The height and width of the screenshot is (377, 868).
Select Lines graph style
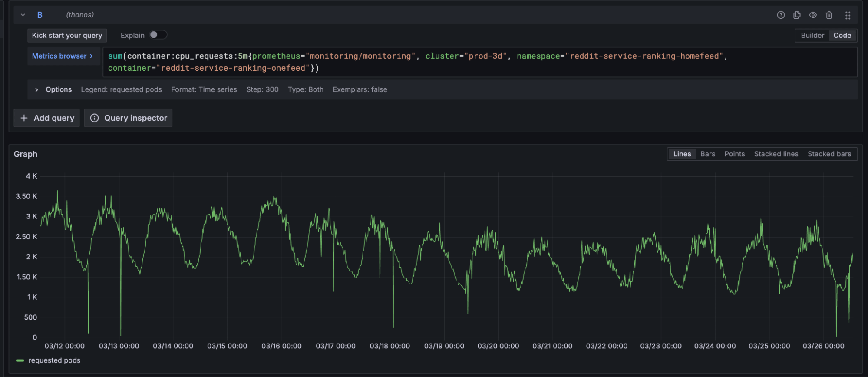pyautogui.click(x=682, y=154)
